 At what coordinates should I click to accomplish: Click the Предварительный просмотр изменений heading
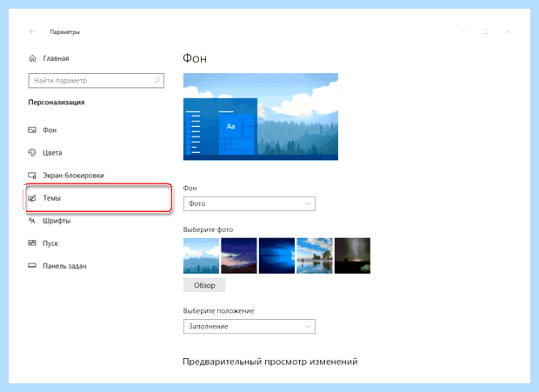270,362
